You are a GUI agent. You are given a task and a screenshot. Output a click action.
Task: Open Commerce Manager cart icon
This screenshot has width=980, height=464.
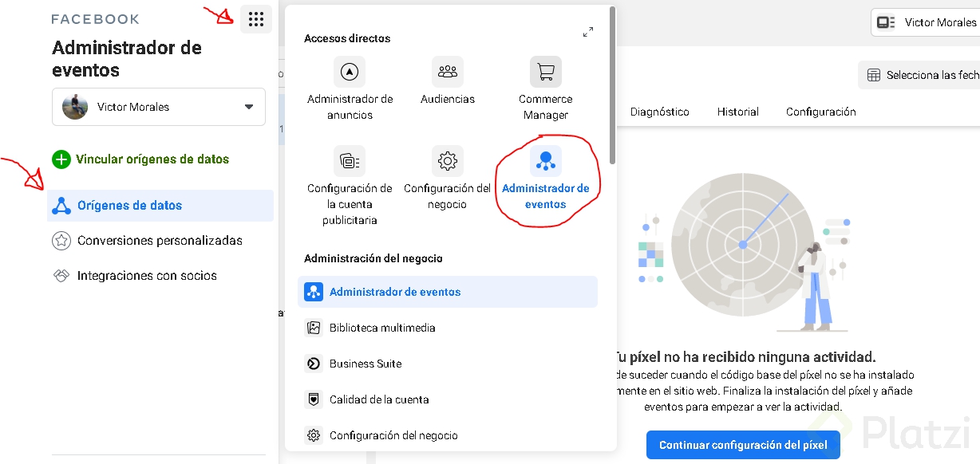(546, 72)
